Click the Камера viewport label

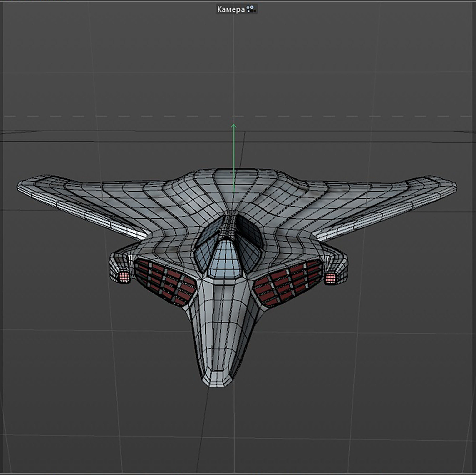[231, 10]
